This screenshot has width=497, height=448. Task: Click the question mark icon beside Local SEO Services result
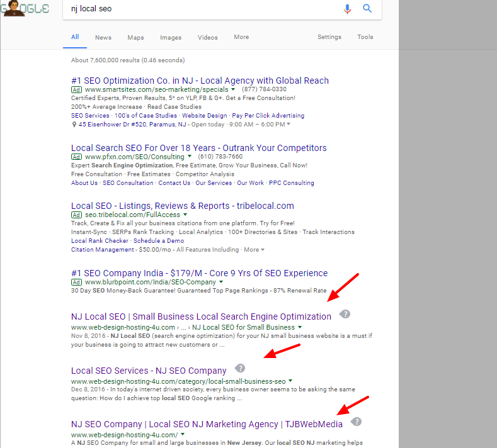[x=240, y=368]
